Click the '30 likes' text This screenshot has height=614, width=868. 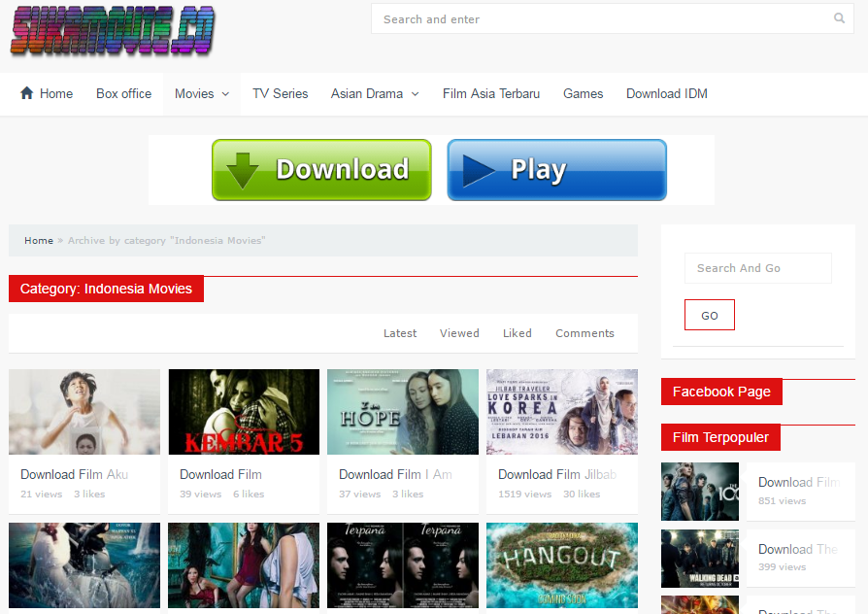(x=582, y=494)
